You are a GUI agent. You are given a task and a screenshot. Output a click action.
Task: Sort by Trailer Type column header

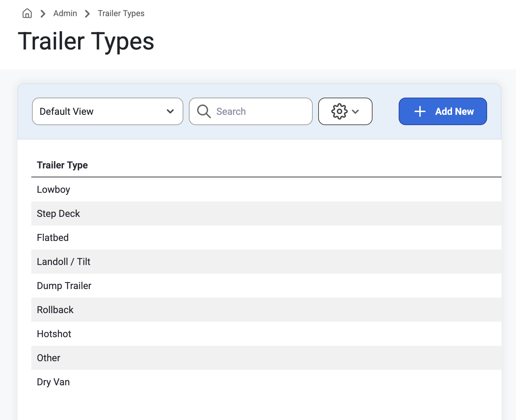coord(62,165)
